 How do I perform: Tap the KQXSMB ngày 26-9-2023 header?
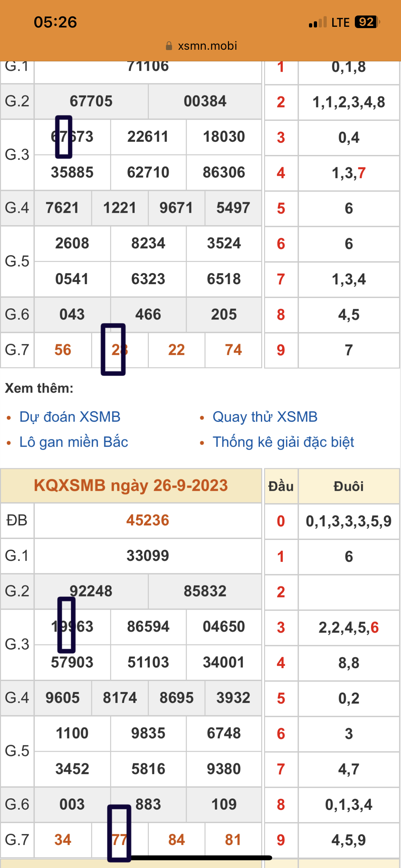131,486
